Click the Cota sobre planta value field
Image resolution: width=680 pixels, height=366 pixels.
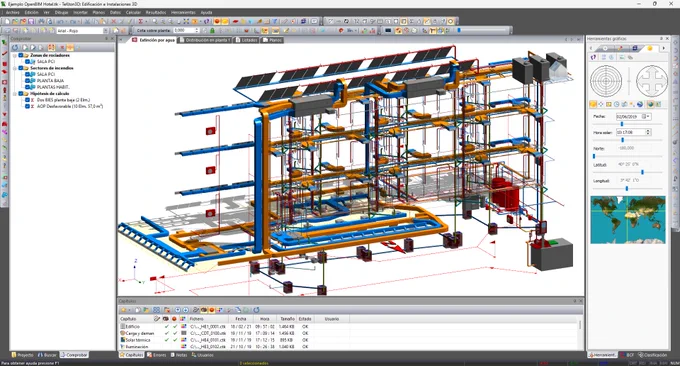point(183,30)
